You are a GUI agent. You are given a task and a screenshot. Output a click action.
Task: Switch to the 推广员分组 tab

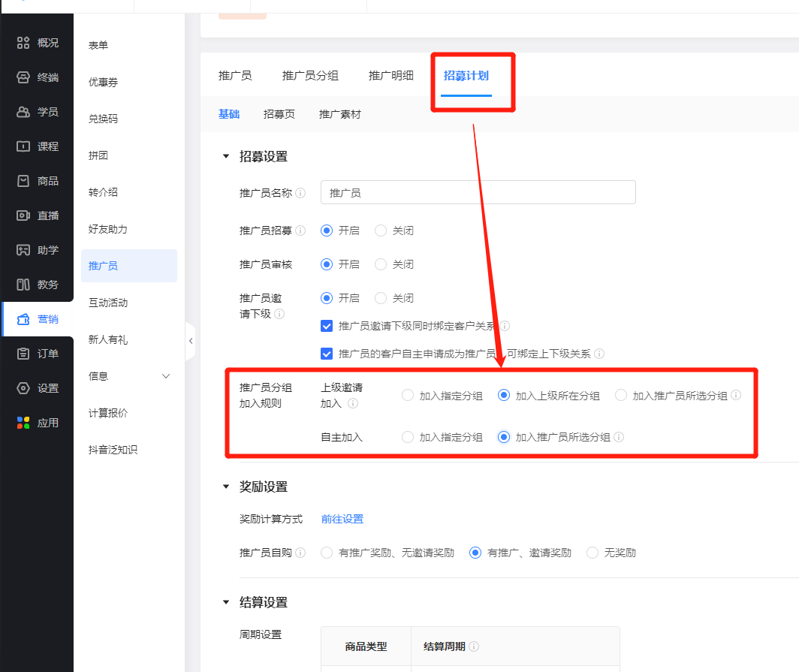click(x=310, y=75)
